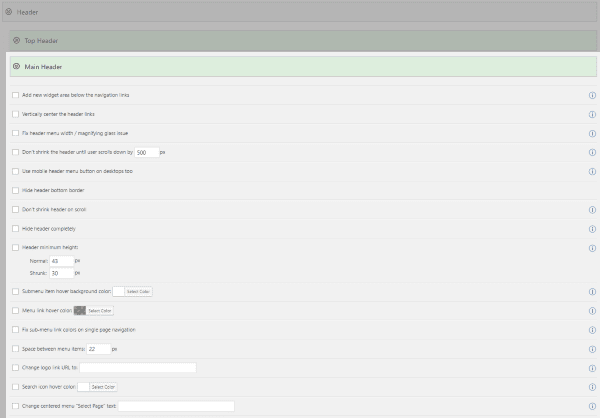Focus the scroll distance field showing 500

[147, 152]
